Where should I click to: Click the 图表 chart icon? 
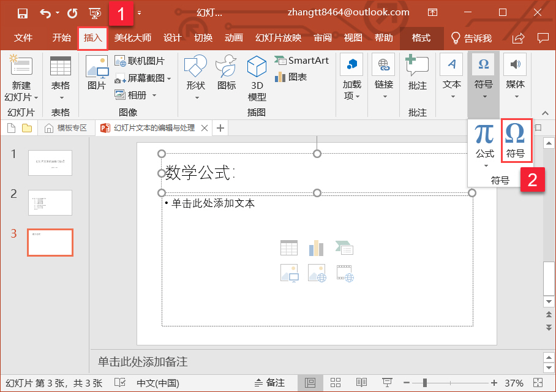point(291,77)
